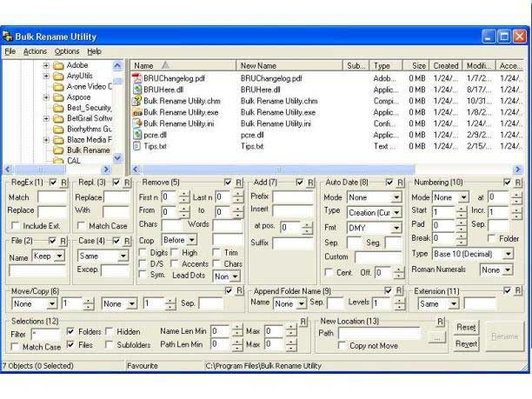Open the Auto Date Fmt DMY dropdown

coord(396,228)
